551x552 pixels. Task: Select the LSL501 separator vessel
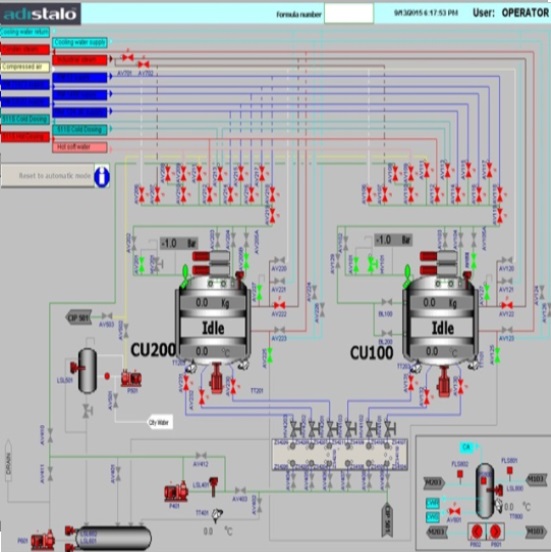click(87, 370)
